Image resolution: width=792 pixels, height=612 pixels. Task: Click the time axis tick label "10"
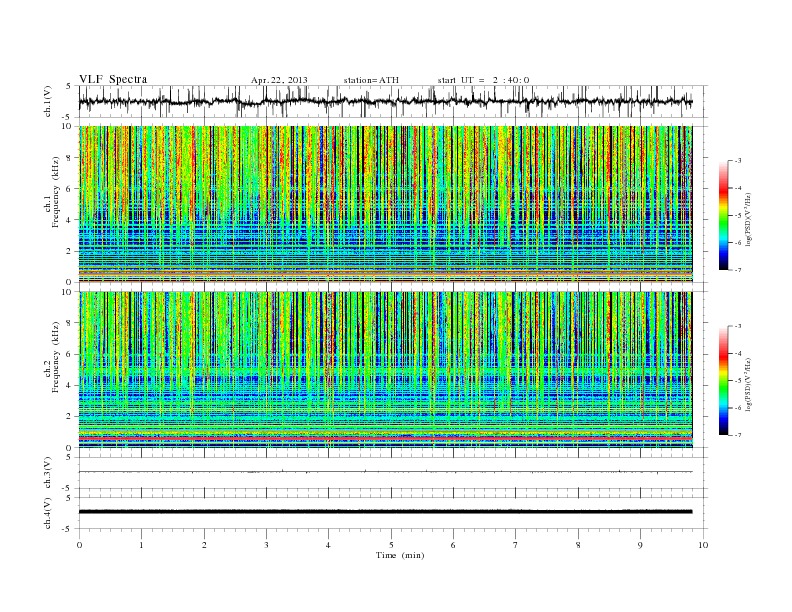pyautogui.click(x=703, y=545)
